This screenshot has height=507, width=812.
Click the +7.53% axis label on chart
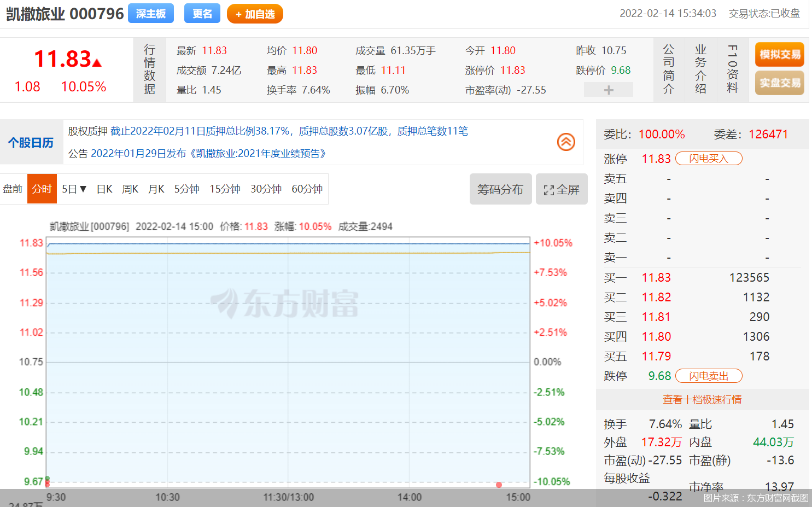pyautogui.click(x=550, y=272)
